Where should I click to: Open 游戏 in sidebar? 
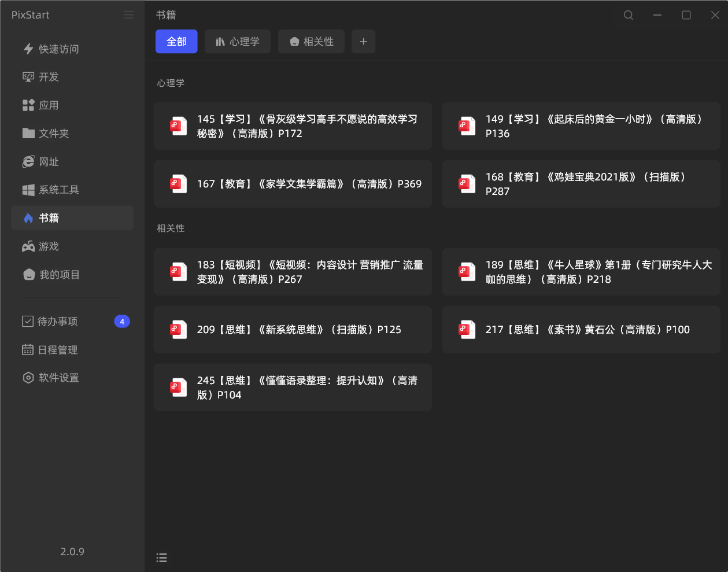point(72,246)
